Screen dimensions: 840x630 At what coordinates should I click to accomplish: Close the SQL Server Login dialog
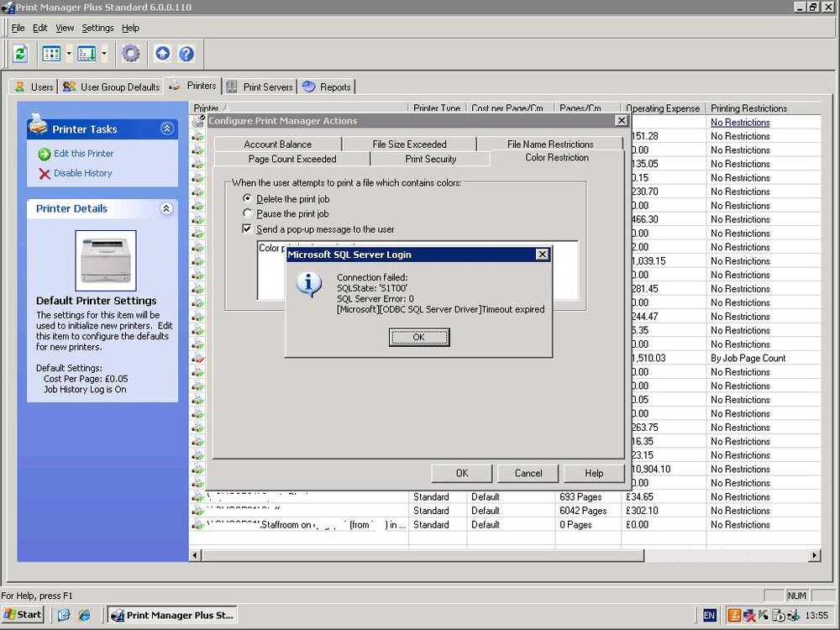pyautogui.click(x=542, y=255)
